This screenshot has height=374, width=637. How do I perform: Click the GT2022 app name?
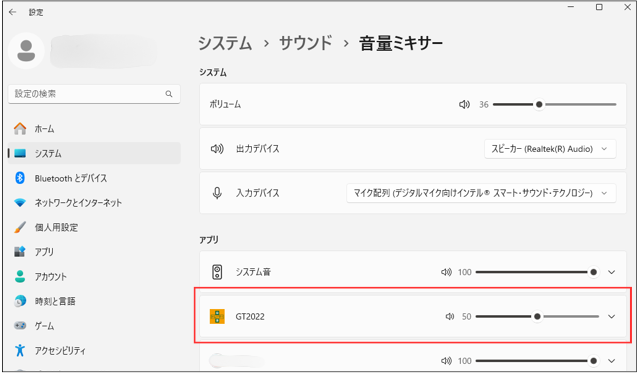(x=250, y=316)
